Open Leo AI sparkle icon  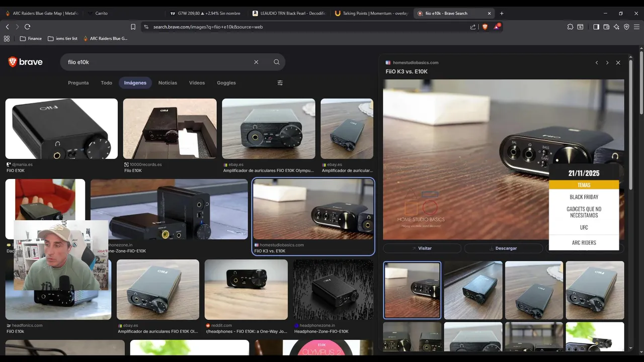[x=616, y=27]
